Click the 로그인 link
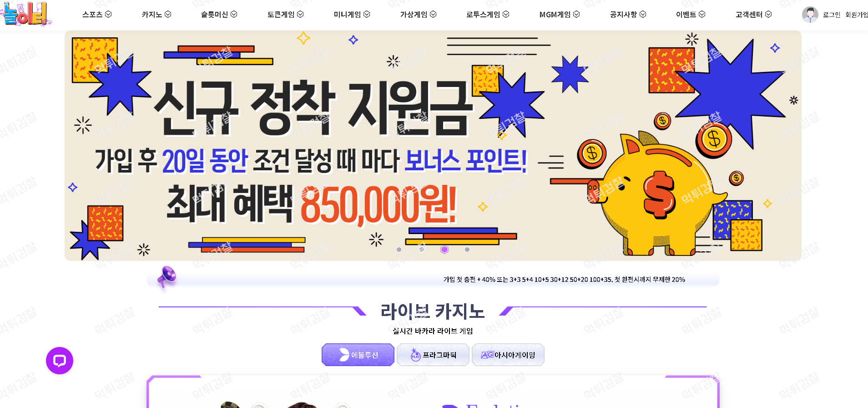The width and height of the screenshot is (868, 408). pos(832,15)
